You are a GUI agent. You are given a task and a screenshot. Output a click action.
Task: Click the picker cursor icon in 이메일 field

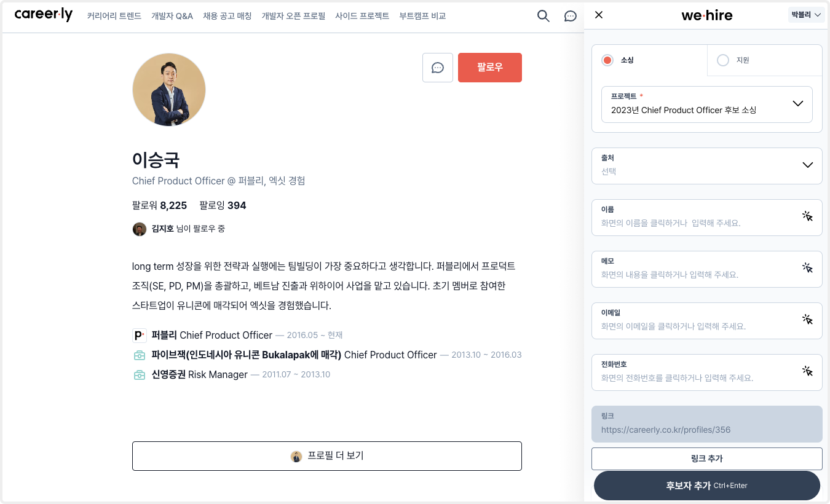[808, 320]
